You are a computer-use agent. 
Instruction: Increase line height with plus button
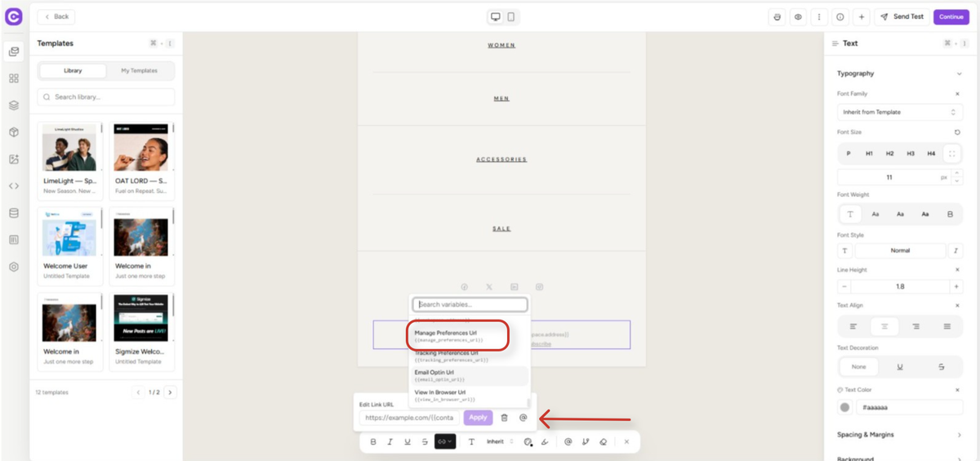[955, 287]
